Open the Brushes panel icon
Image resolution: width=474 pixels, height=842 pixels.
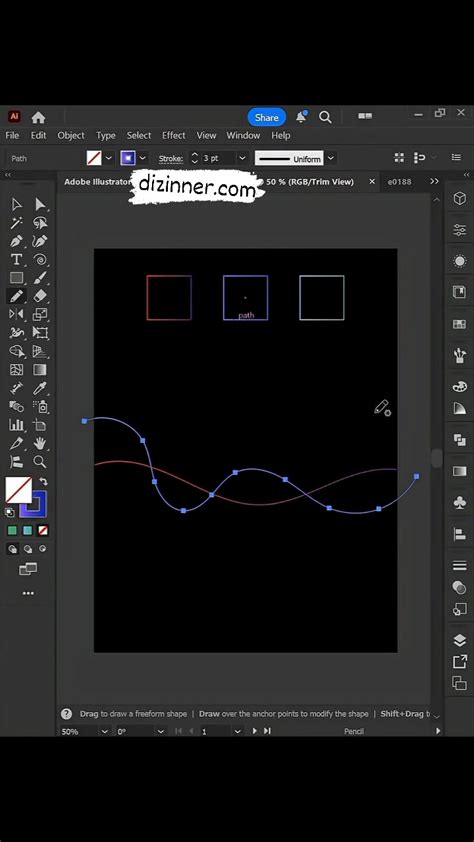[460, 355]
